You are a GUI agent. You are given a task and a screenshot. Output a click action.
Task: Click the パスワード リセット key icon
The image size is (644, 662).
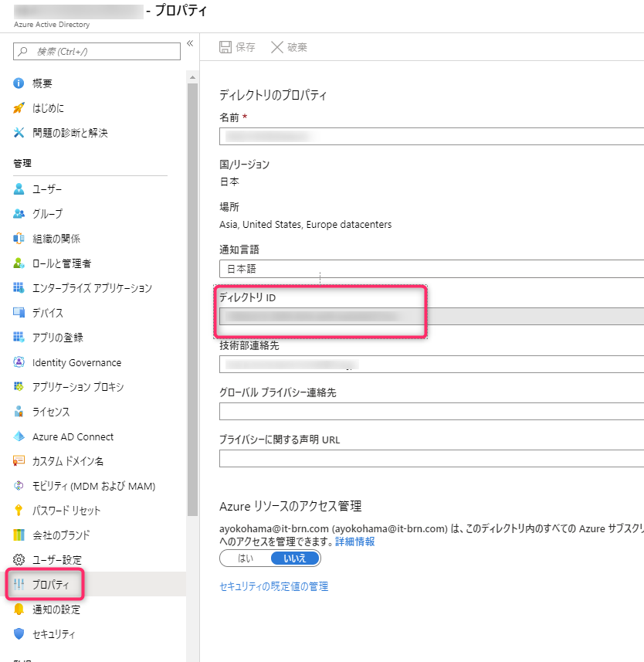[19, 511]
